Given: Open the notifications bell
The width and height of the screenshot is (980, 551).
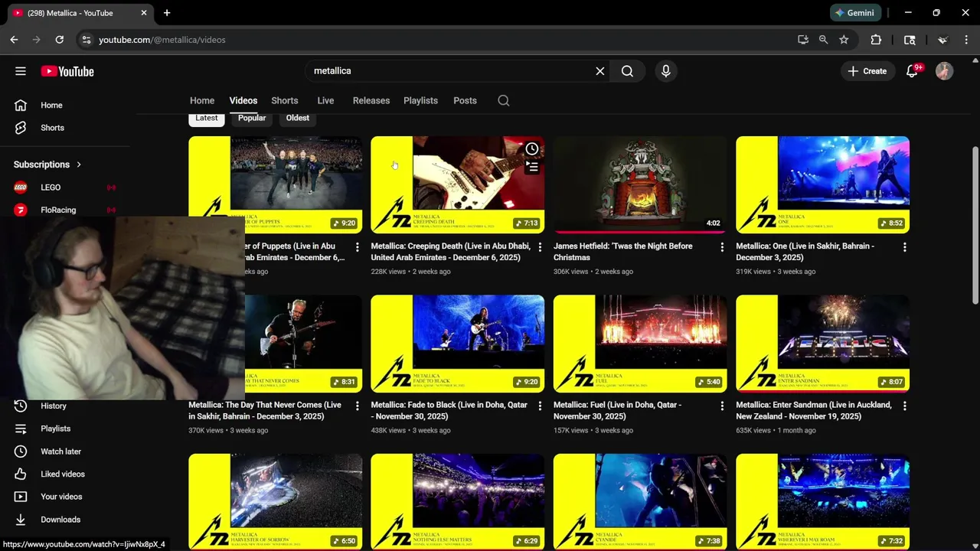Looking at the screenshot, I should [x=913, y=71].
